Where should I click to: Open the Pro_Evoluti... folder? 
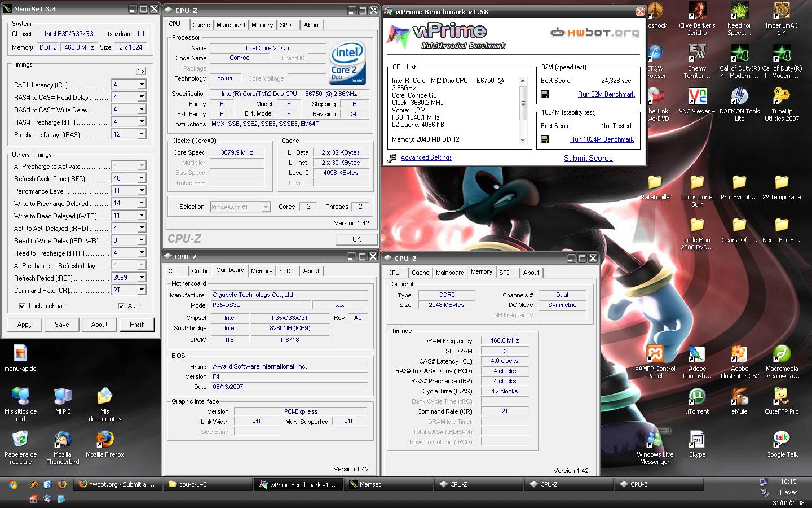click(x=739, y=186)
